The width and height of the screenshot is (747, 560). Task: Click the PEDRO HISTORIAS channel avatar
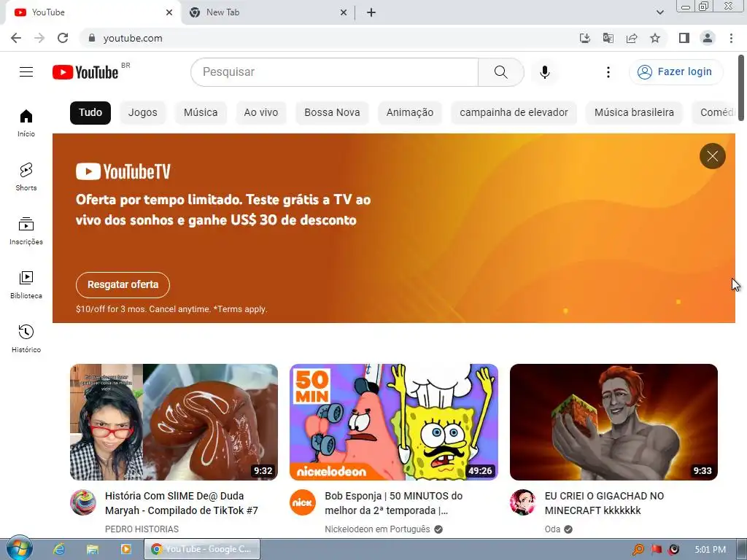tap(83, 502)
